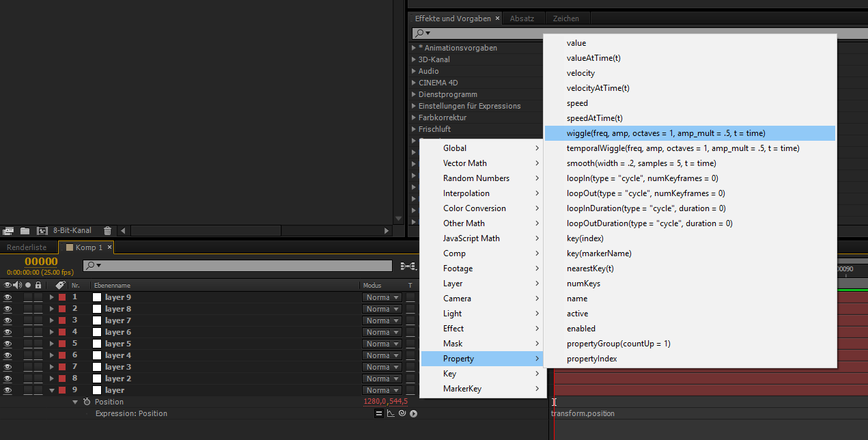Open the Random Numbers submenu
Viewport: 868px width, 440px height.
pos(483,178)
